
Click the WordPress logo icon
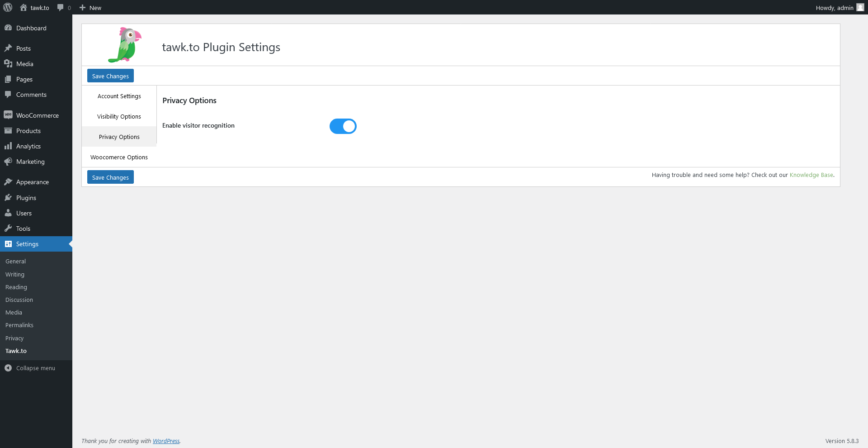pyautogui.click(x=8, y=7)
